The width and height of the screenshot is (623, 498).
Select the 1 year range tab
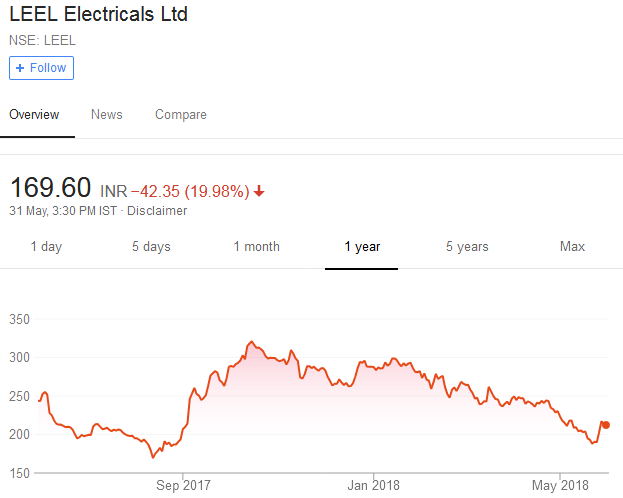362,247
